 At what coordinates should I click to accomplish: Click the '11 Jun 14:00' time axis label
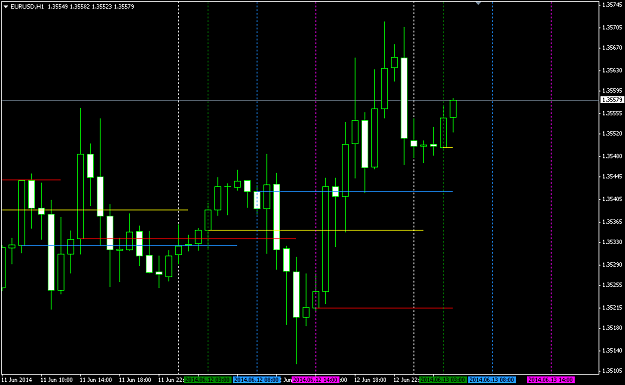pyautogui.click(x=96, y=380)
